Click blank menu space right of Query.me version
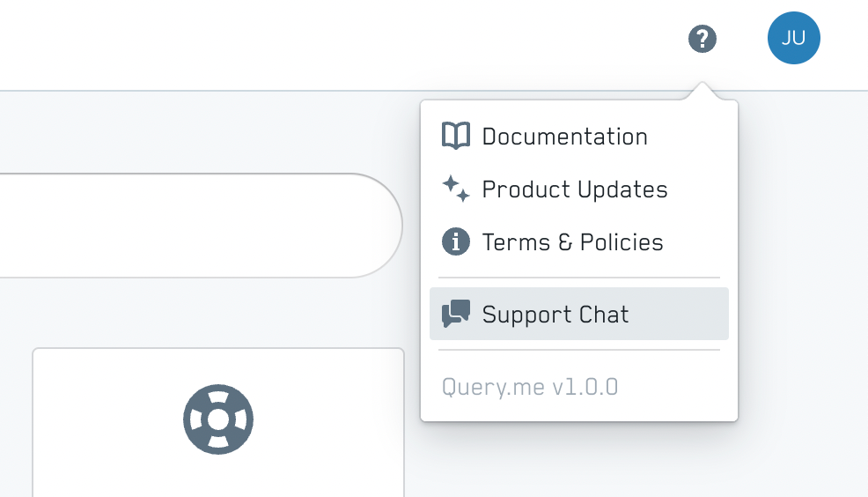The height and width of the screenshot is (497, 868). (675, 387)
